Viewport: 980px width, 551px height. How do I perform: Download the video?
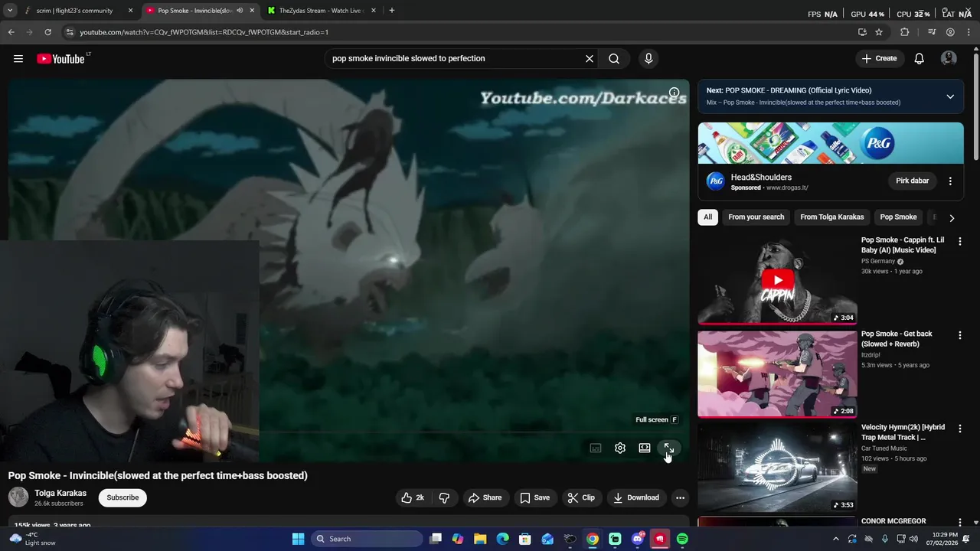(x=635, y=497)
